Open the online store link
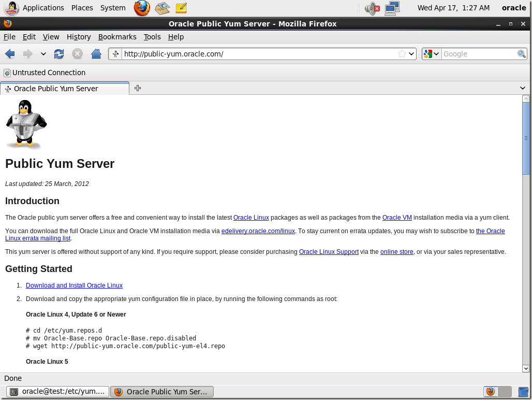 [396, 252]
